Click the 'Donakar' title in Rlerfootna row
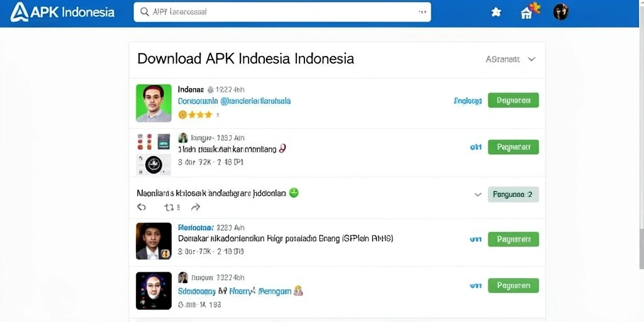This screenshot has width=644, height=322. 286,238
